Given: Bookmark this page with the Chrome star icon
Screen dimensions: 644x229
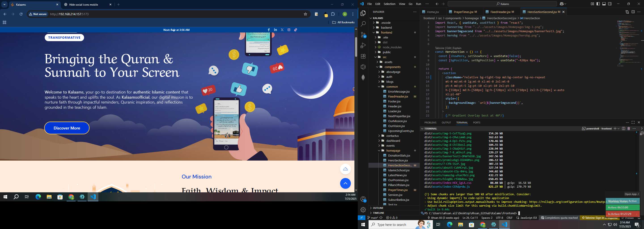Looking at the screenshot, I should 305,14.
